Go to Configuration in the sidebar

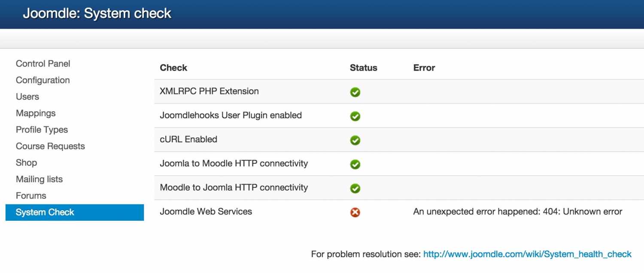tap(43, 80)
